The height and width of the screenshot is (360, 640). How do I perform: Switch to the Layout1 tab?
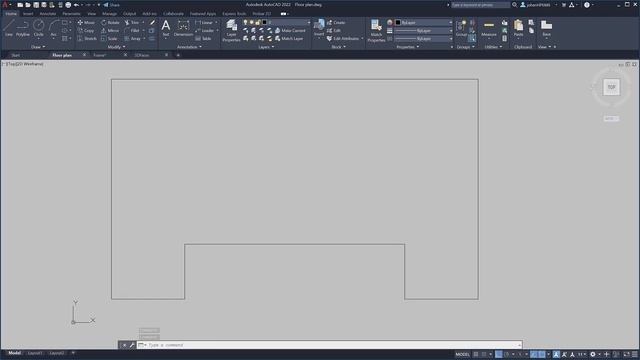(35, 353)
